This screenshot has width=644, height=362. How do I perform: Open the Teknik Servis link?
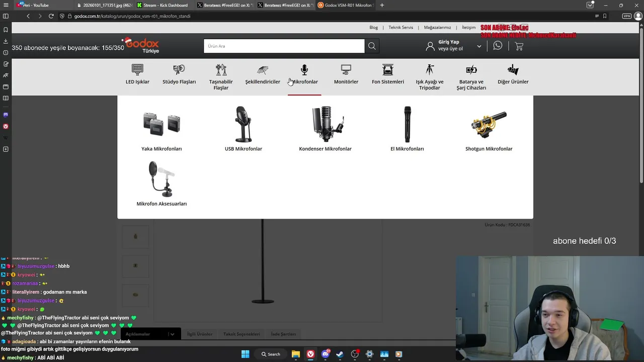click(401, 28)
